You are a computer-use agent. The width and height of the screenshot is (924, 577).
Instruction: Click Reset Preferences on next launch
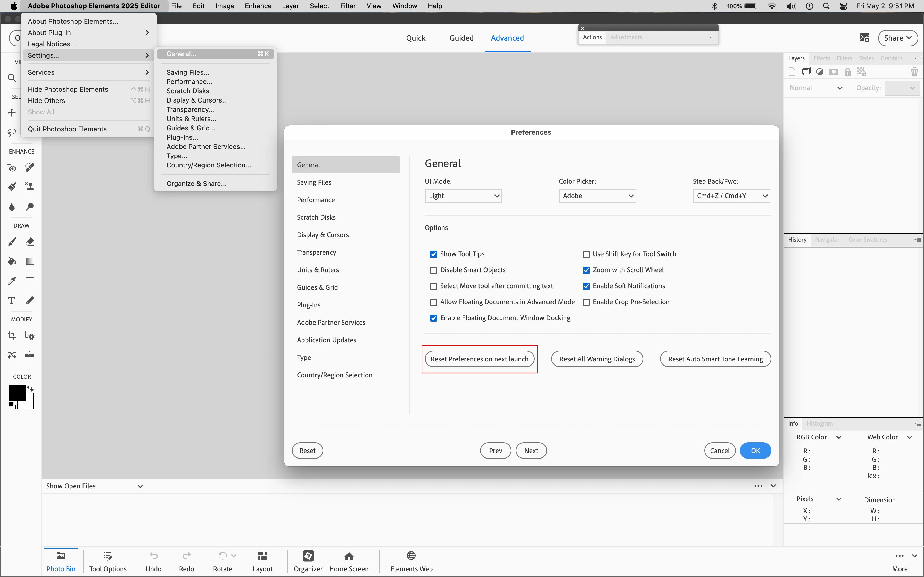click(479, 359)
